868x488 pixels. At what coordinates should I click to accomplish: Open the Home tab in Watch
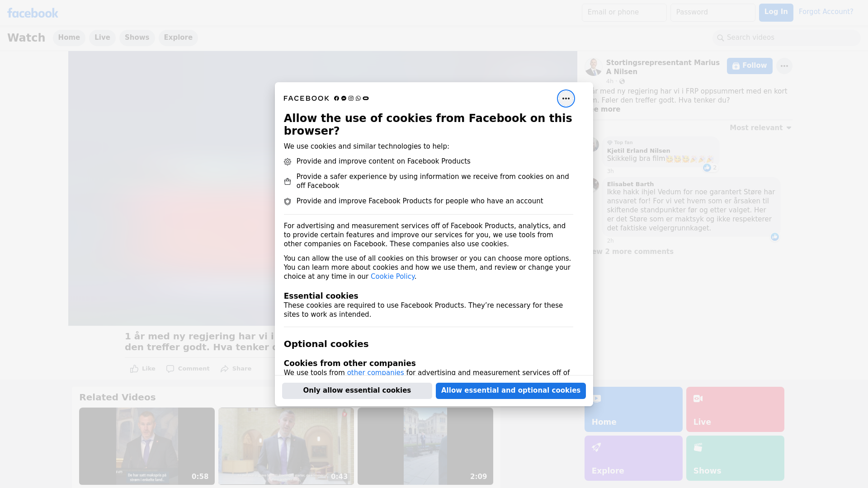[69, 38]
